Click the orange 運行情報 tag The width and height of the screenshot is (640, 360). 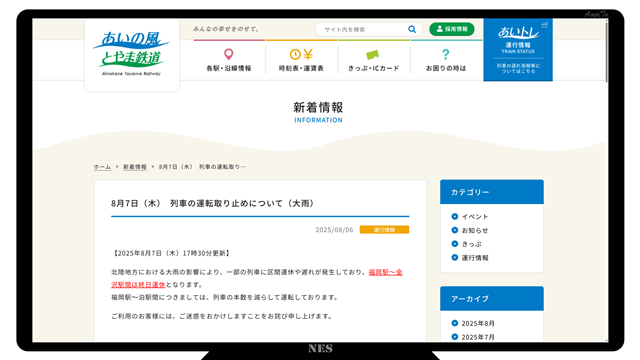[384, 230]
